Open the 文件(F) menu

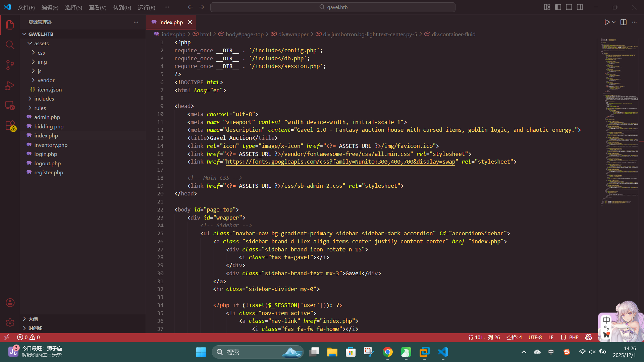(26, 7)
